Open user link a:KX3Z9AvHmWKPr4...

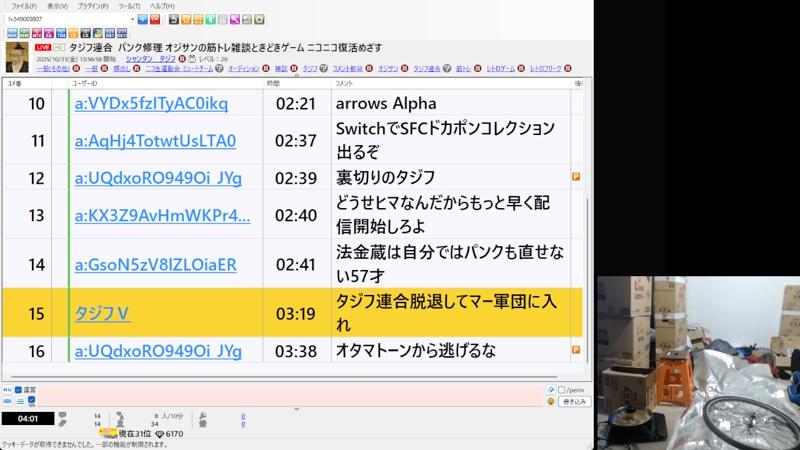[162, 216]
